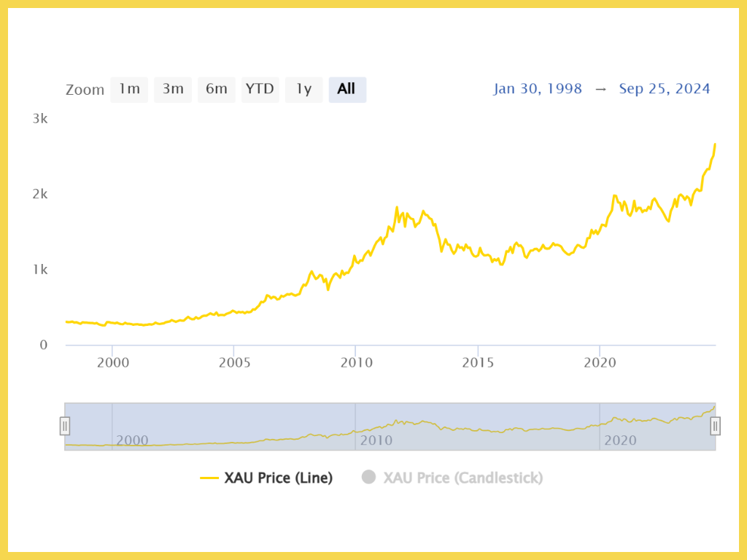Jump to 2000 label in navigator strip

132,440
